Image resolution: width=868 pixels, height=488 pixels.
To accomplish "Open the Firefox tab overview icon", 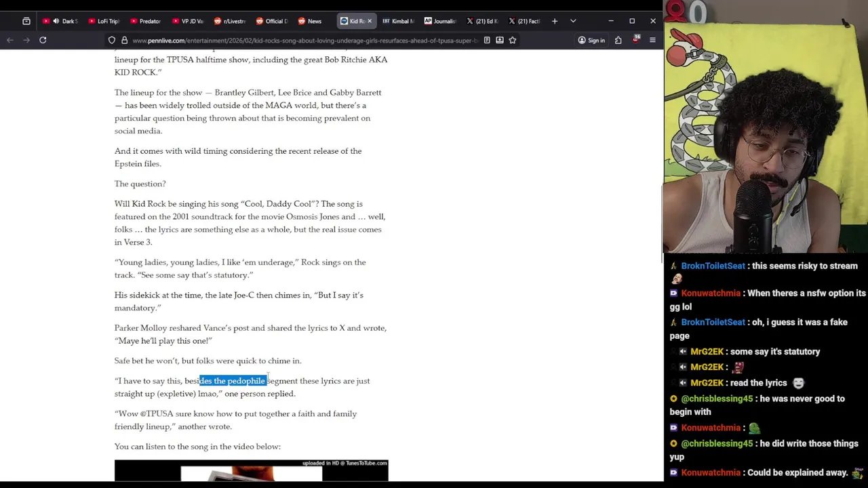I will pyautogui.click(x=26, y=21).
